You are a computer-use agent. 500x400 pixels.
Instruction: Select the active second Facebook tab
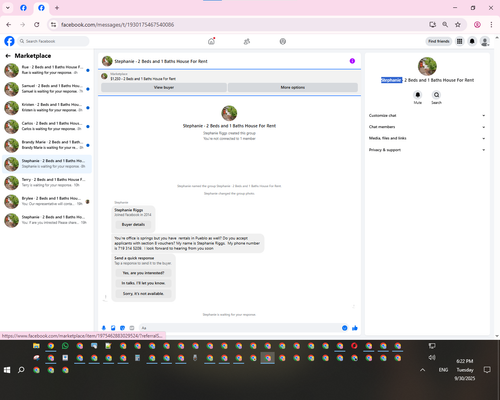[41, 8]
